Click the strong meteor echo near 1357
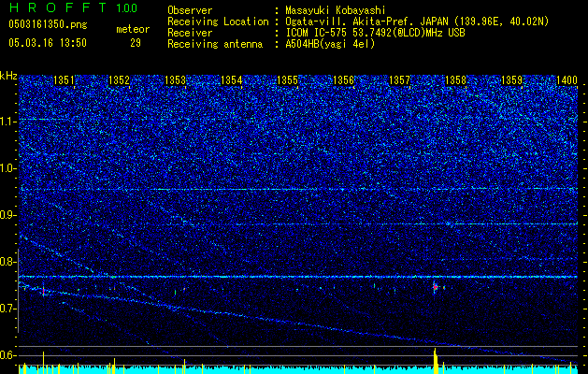 tap(435, 287)
